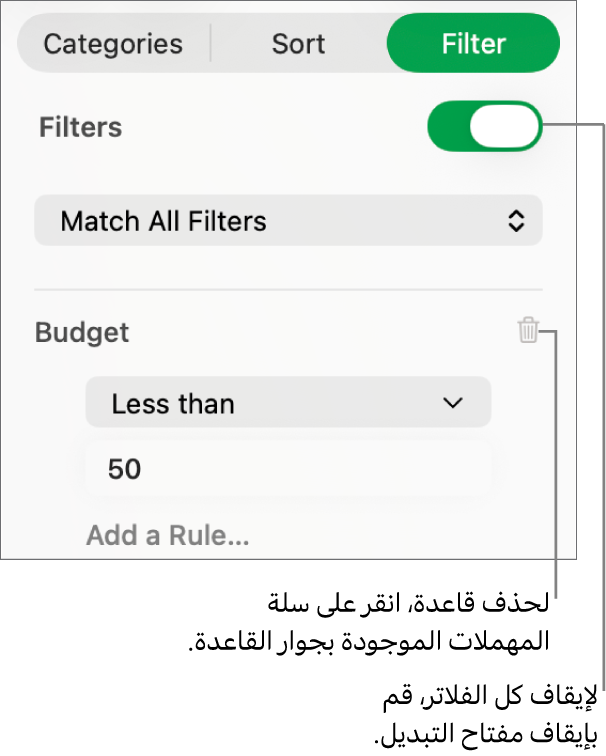
Task: Turn off the Filters switch
Action: (x=484, y=128)
